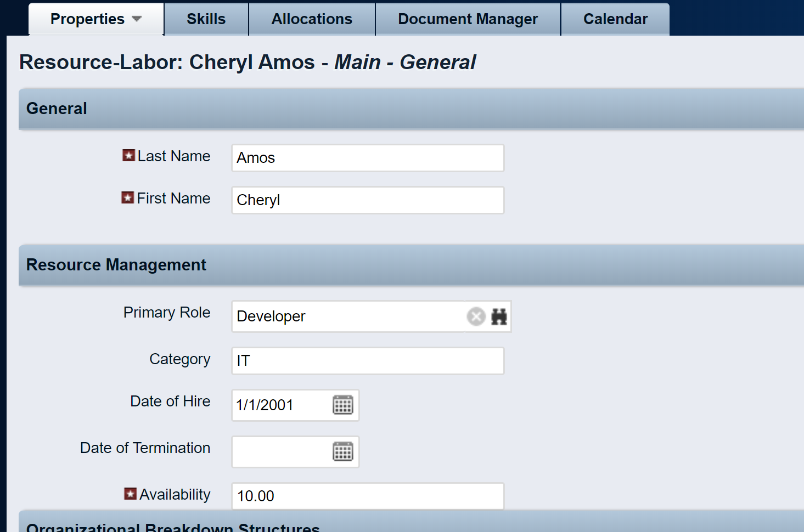Click the First Name input field
This screenshot has height=532, width=804.
pyautogui.click(x=368, y=200)
